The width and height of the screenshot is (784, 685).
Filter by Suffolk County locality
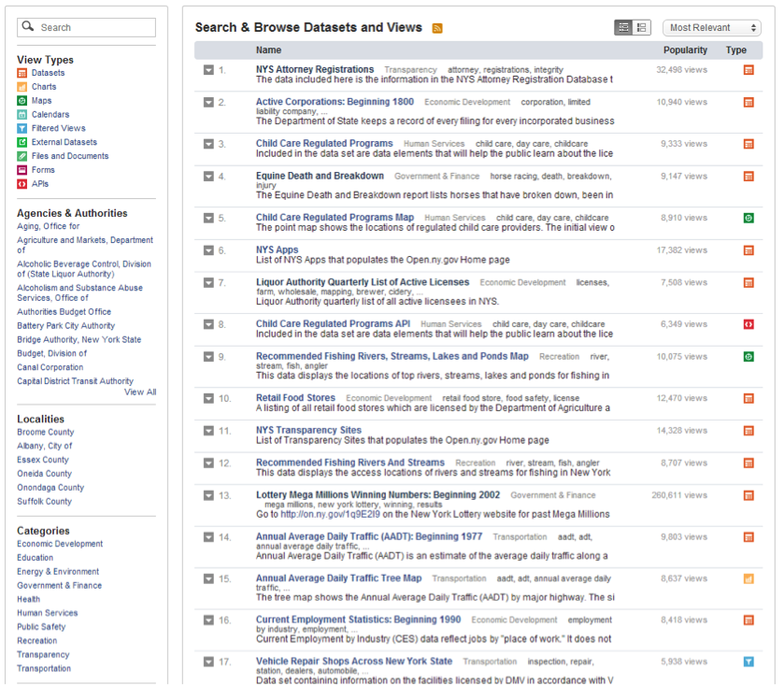click(45, 502)
